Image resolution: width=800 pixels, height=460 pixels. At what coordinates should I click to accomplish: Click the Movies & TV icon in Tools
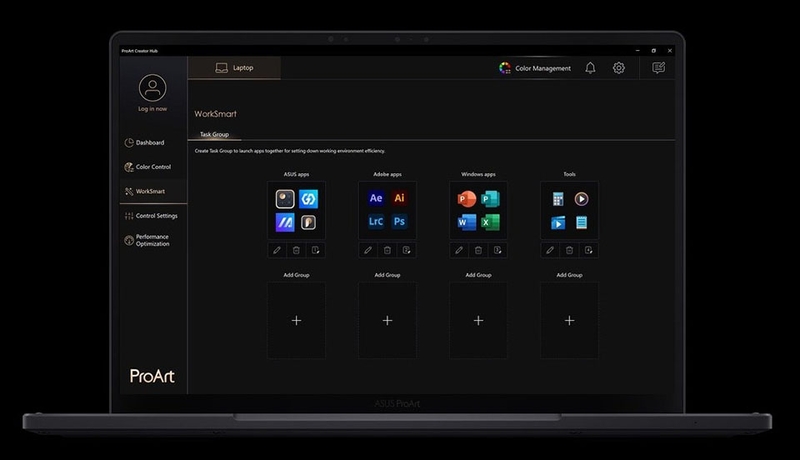(x=558, y=222)
